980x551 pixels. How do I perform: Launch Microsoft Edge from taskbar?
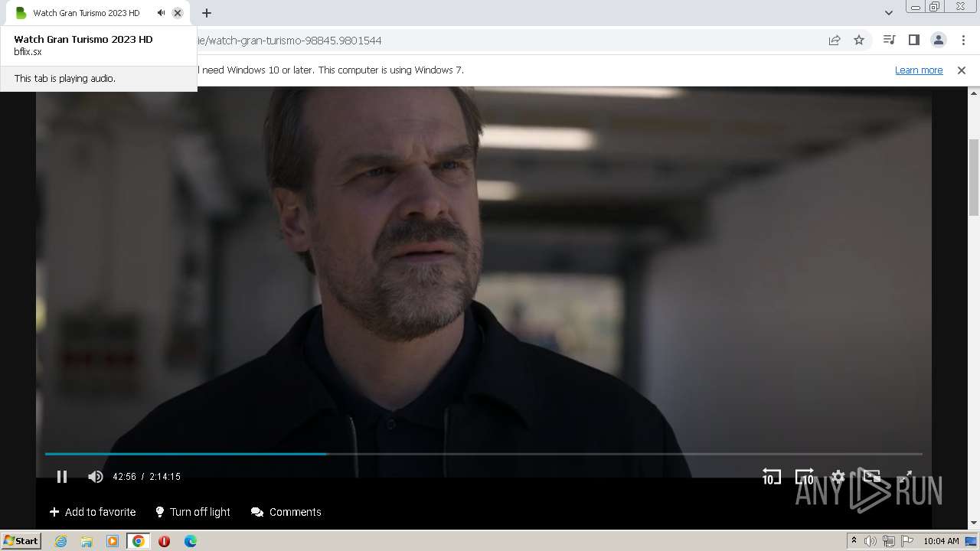191,541
